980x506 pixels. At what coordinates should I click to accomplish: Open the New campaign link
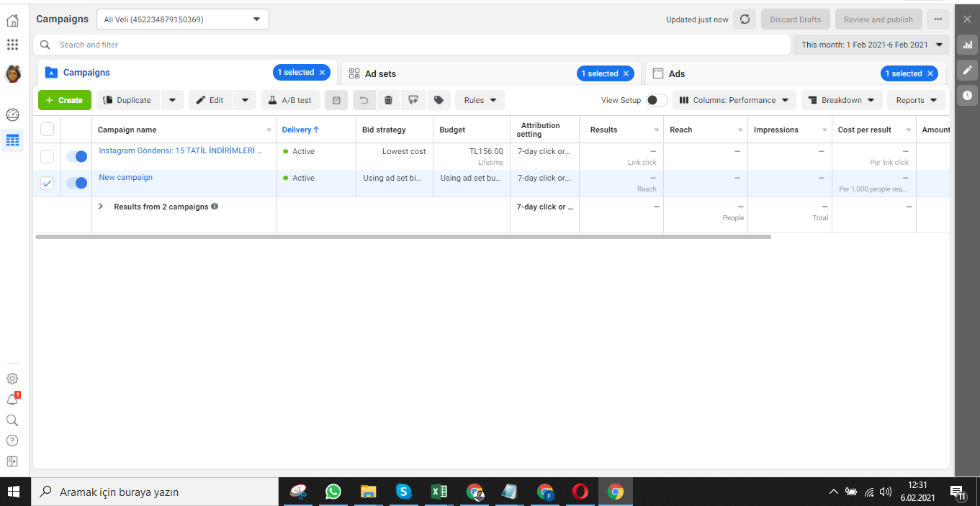coord(125,177)
